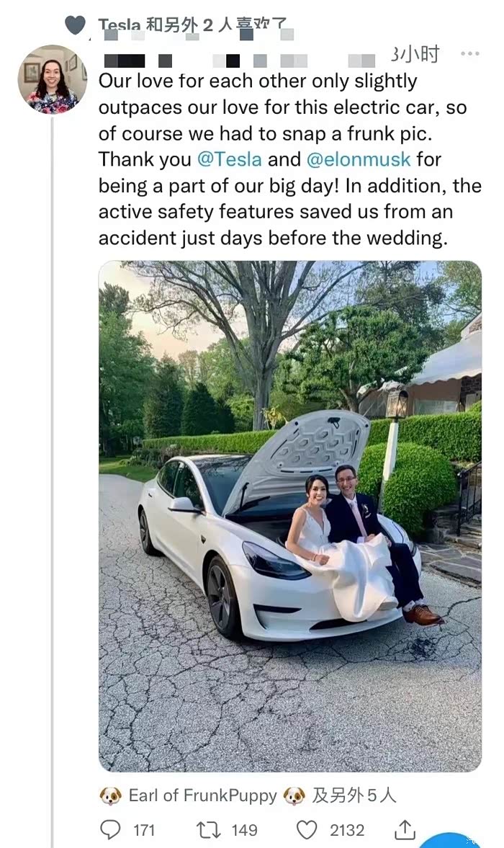
Task: Expand the 及另外5人 tagged people list
Action: [x=354, y=795]
